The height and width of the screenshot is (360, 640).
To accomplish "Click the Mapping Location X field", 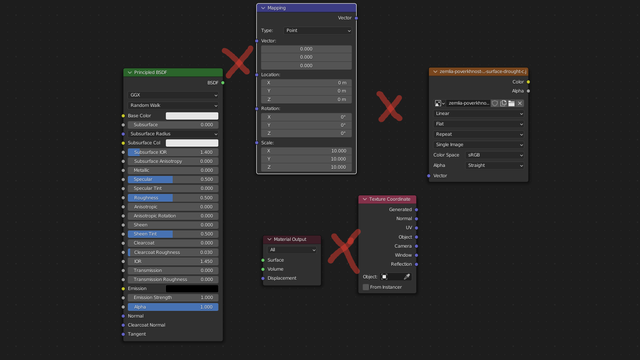I will click(x=306, y=82).
